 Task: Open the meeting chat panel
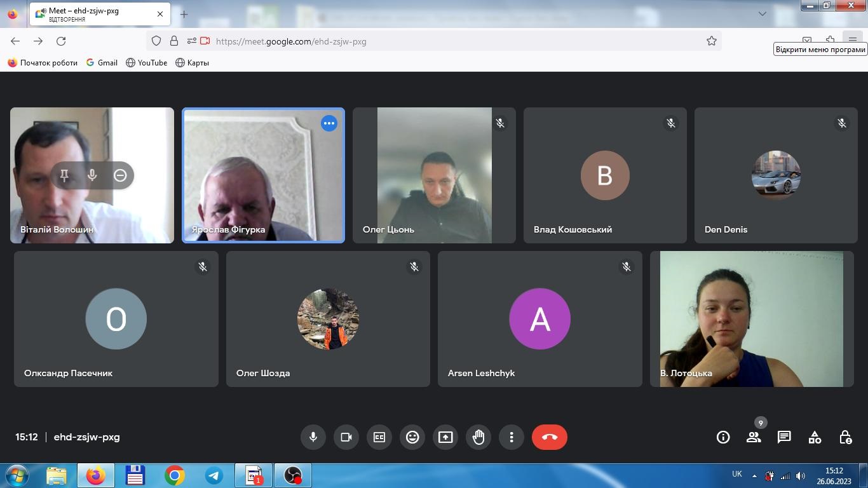tap(784, 437)
